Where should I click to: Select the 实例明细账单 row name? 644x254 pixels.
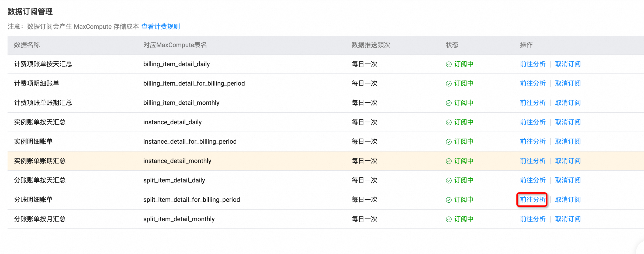pyautogui.click(x=33, y=142)
